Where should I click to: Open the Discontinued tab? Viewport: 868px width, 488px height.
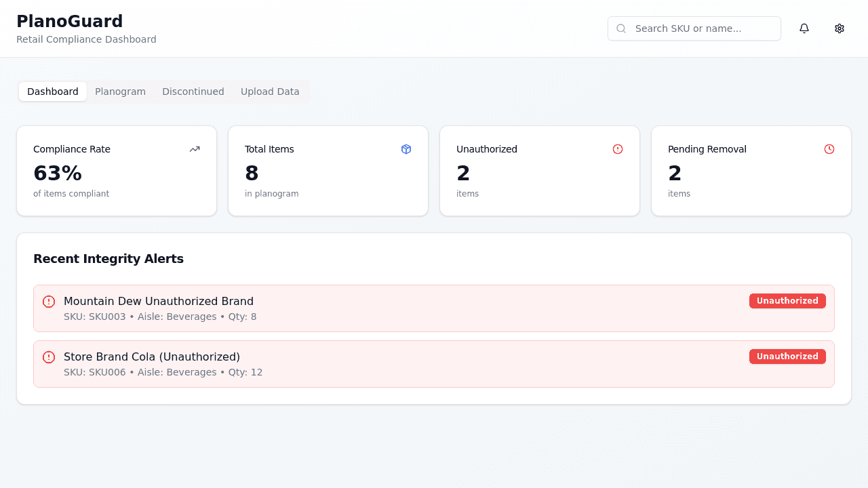click(x=193, y=91)
